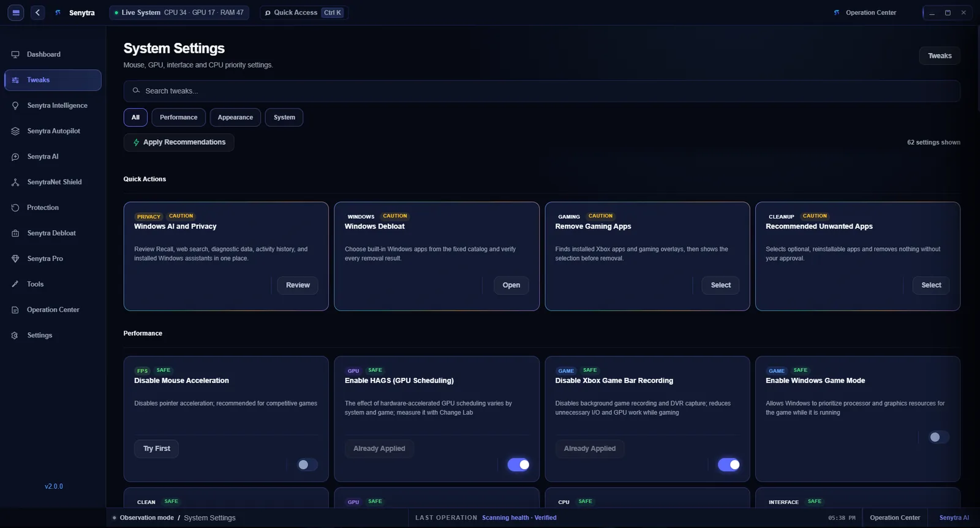Click the Settings gear icon in the sidebar
The width and height of the screenshot is (980, 528).
[x=15, y=335]
